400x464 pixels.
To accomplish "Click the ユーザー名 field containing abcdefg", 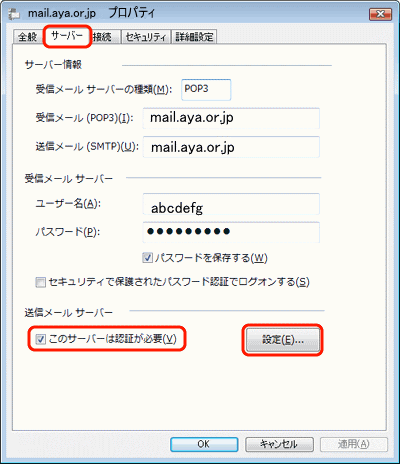I will [x=231, y=204].
